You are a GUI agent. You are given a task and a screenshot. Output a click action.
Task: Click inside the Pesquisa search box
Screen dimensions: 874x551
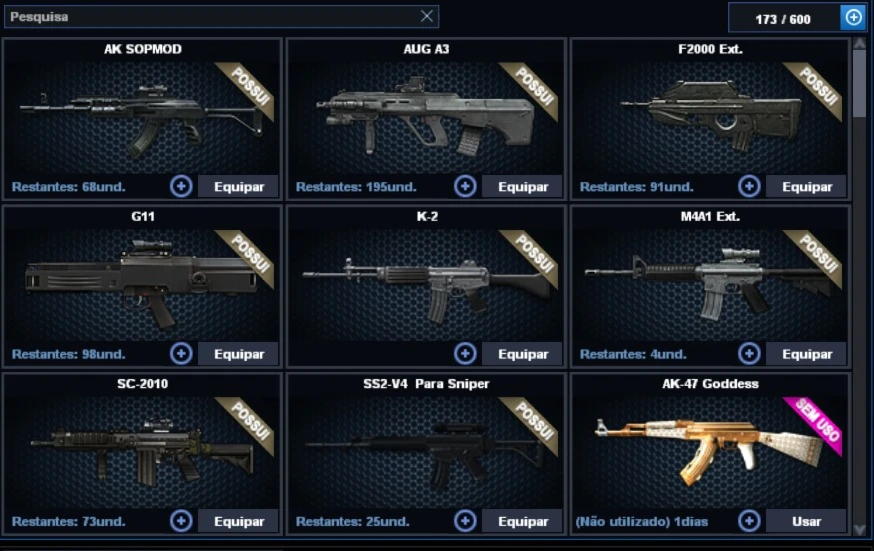(x=212, y=17)
